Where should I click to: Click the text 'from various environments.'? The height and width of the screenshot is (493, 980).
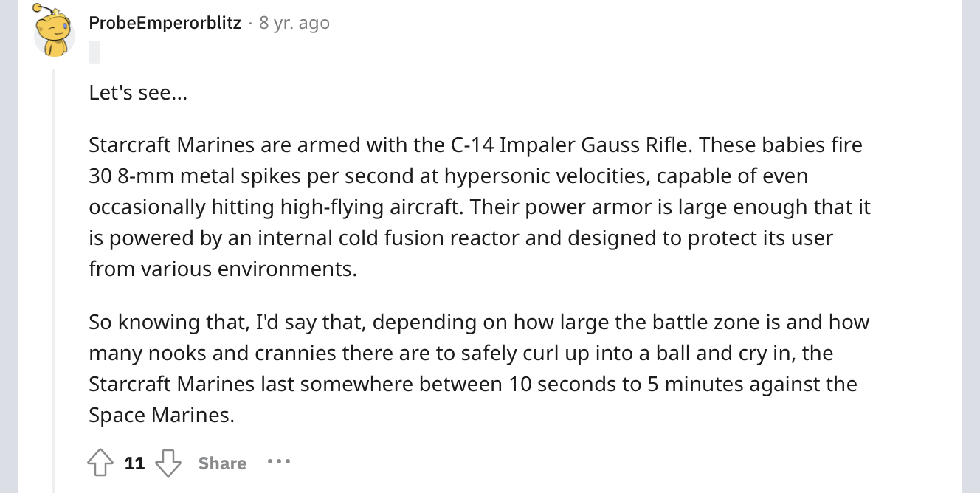pos(222,269)
